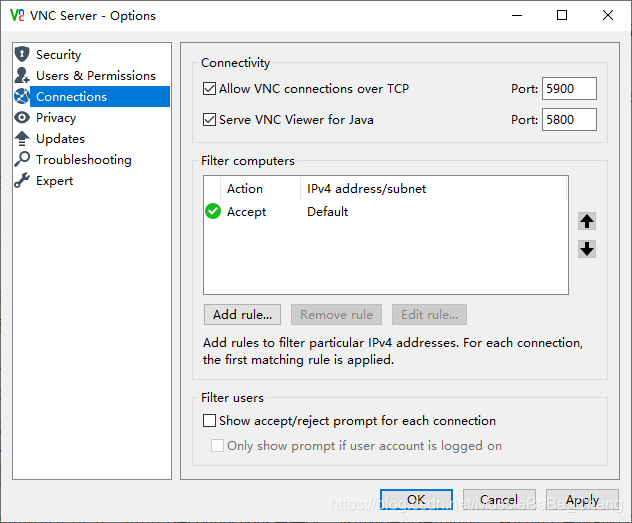This screenshot has width=632, height=523.
Task: Open the Expert page
Action: pyautogui.click(x=54, y=181)
